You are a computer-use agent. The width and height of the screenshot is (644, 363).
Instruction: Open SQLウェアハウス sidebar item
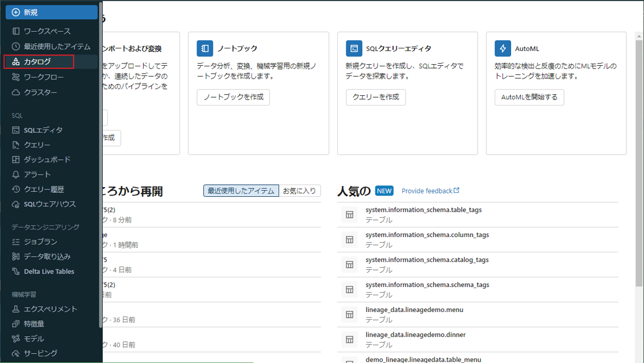point(49,204)
